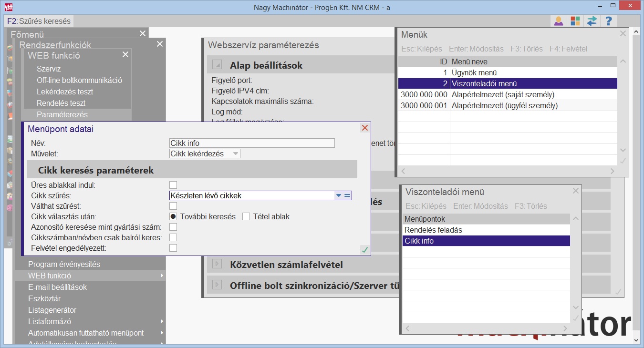Select Rendelés feladás in Menüpontok list

click(x=486, y=230)
